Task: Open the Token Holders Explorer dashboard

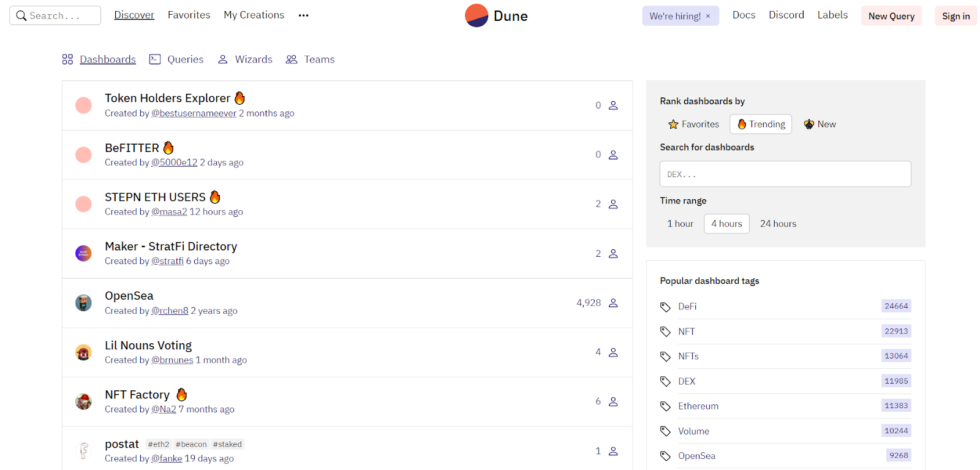Action: click(x=167, y=98)
